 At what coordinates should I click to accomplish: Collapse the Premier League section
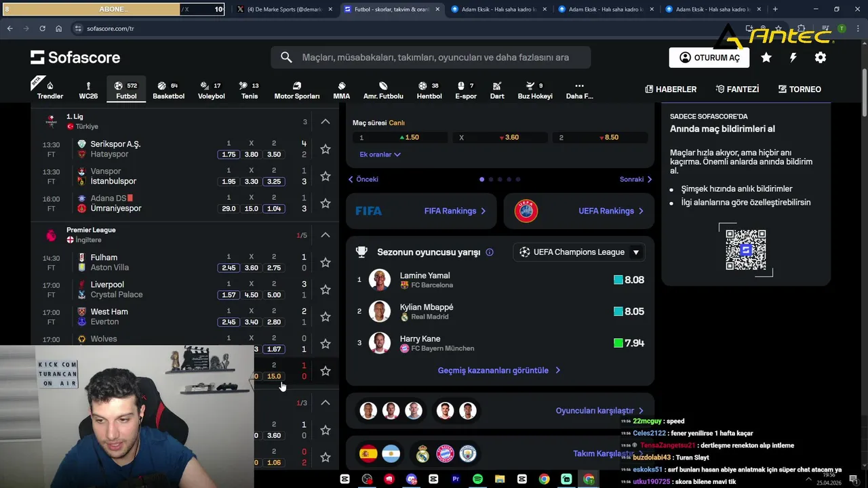click(325, 235)
